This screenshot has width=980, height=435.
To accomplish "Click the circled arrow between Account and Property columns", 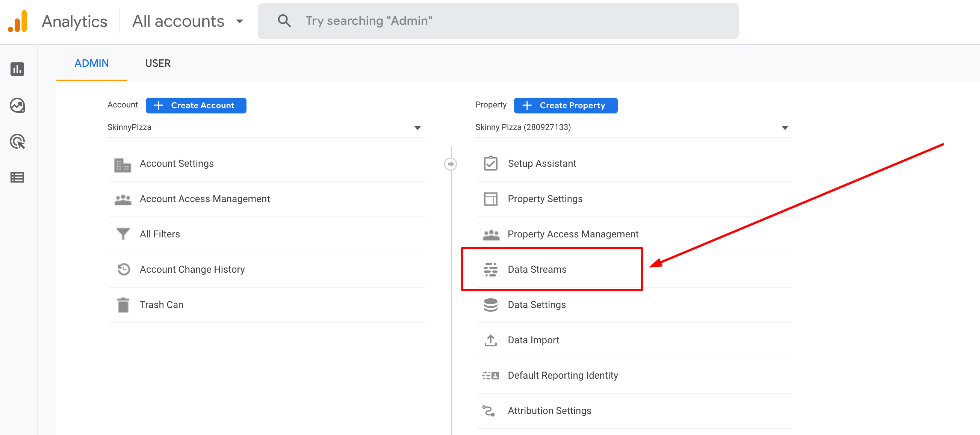I will [x=451, y=164].
